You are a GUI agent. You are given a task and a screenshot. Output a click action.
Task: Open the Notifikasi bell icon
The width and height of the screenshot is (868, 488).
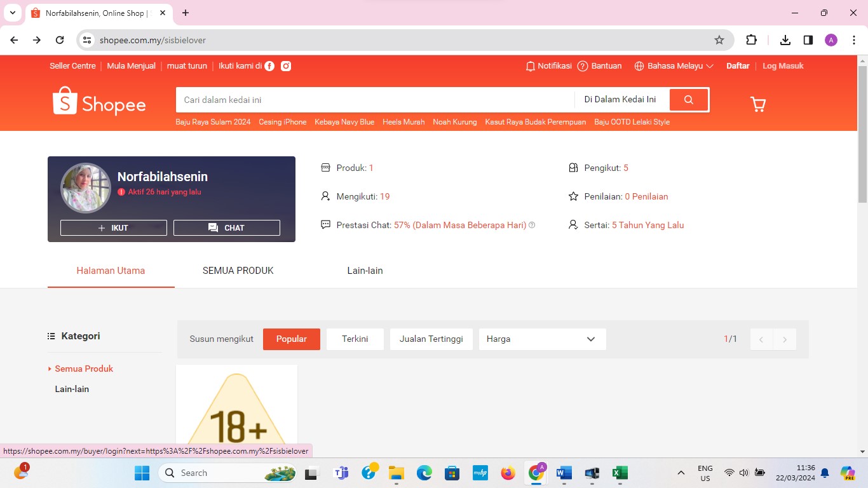[x=531, y=65]
